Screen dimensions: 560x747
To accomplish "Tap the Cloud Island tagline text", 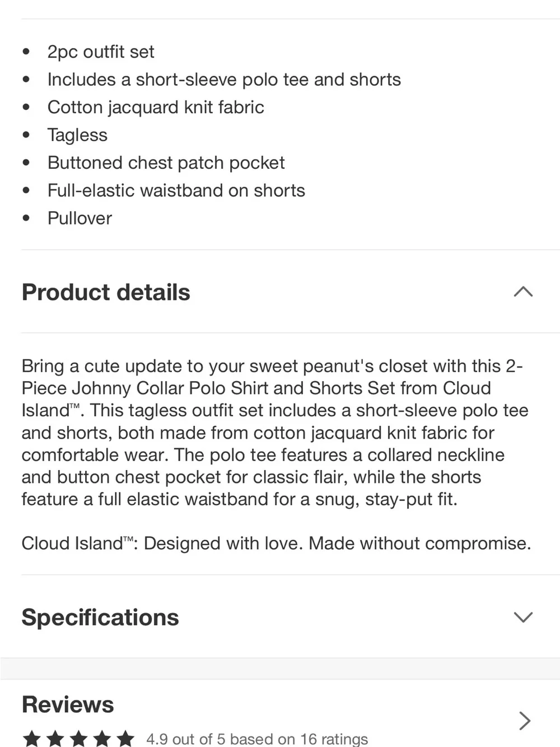I will (276, 543).
